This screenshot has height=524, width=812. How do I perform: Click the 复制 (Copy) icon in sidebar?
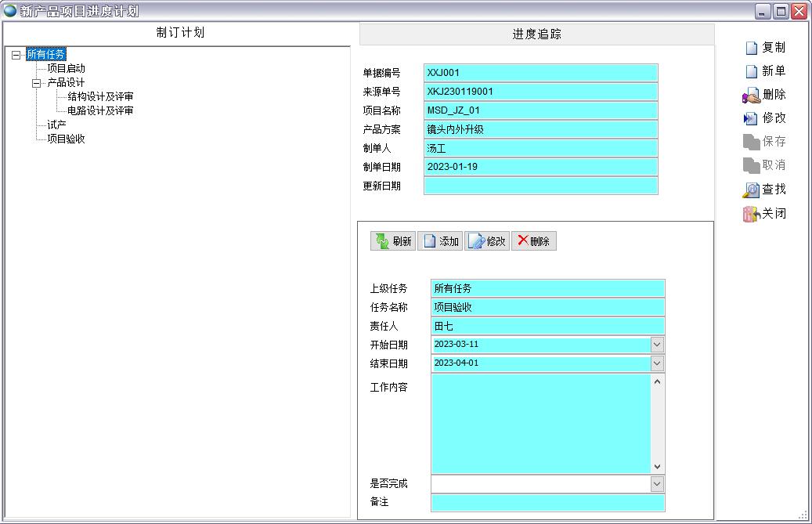(752, 48)
